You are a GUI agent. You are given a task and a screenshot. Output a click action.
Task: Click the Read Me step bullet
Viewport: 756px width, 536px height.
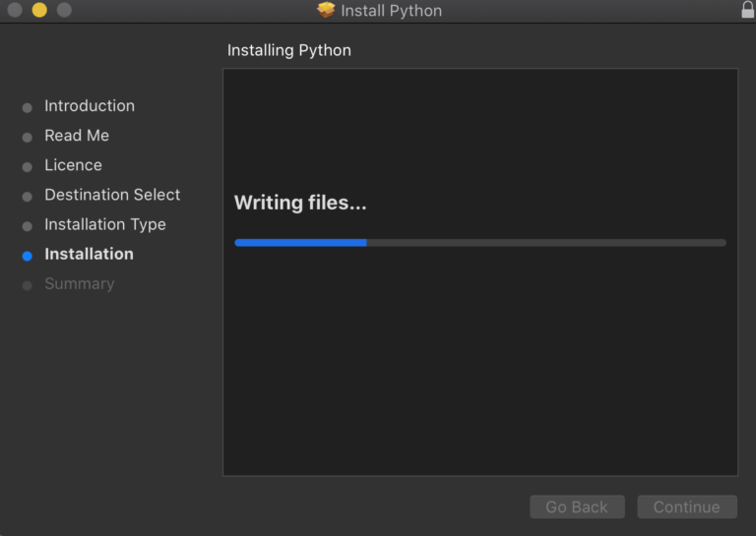click(28, 138)
